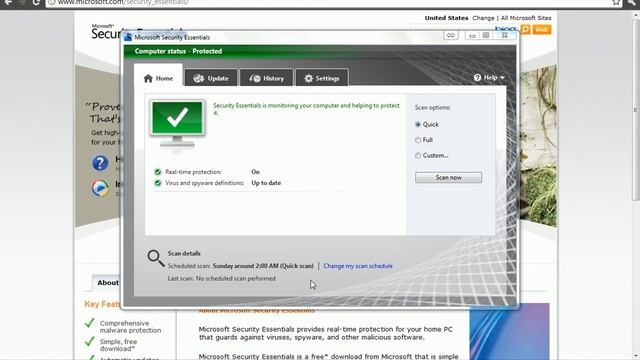Click the Real-time protection 'On' status
Viewport: 640px width, 360px height.
click(x=256, y=172)
